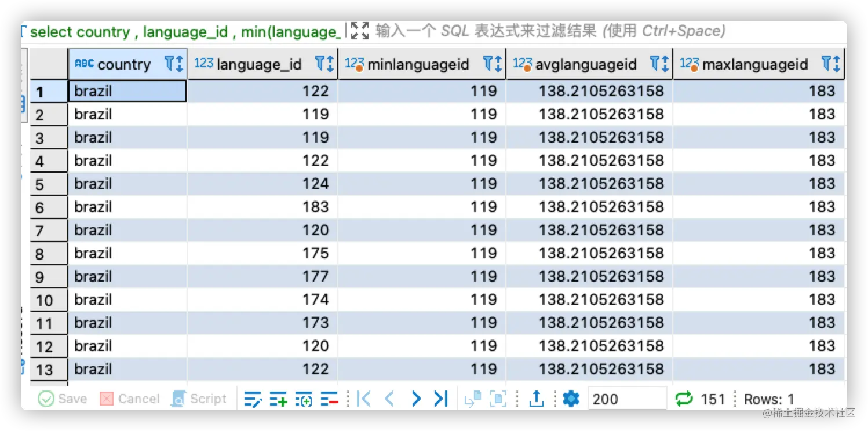Open filter/sort on language_id column
Viewport: 868px width, 431px height.
coord(324,64)
